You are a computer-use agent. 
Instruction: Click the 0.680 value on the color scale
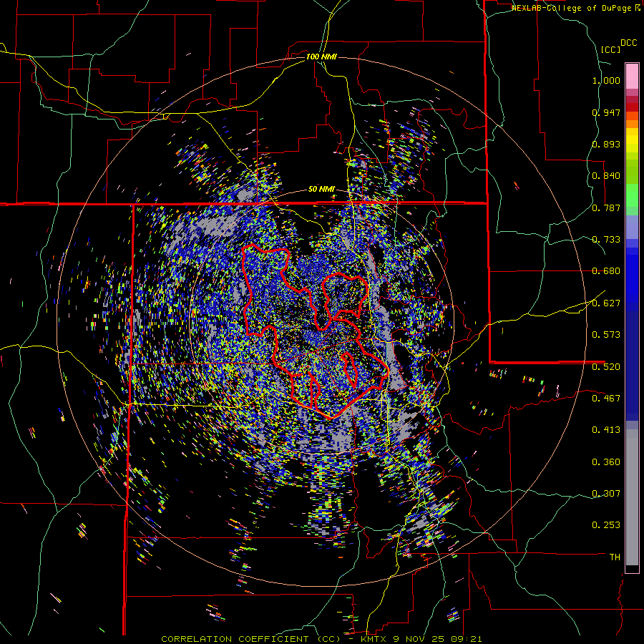606,271
